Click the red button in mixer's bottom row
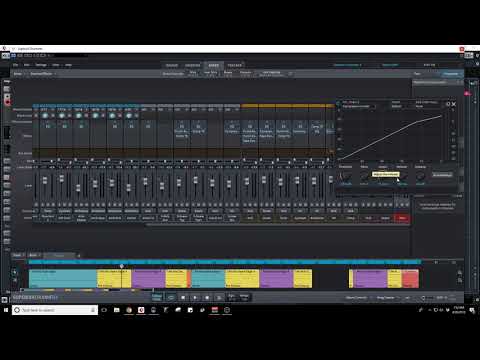Viewport: 480px width, 360px height. (x=402, y=218)
